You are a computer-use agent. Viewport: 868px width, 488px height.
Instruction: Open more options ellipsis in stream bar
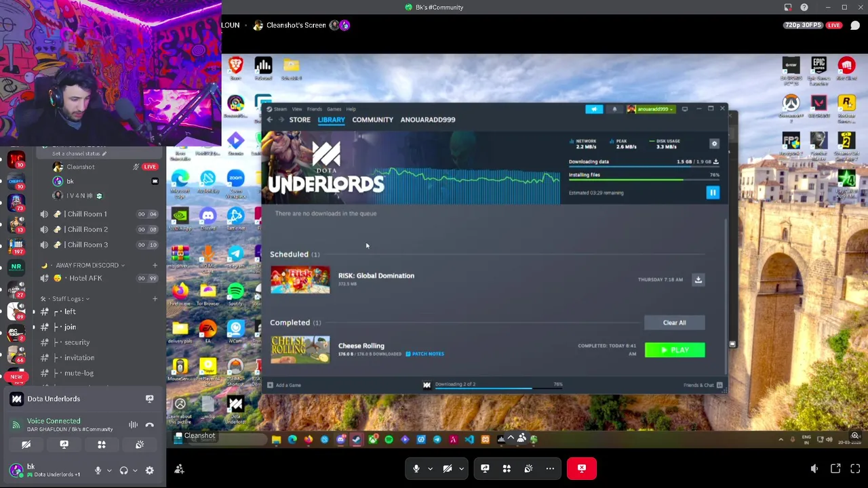(x=550, y=468)
